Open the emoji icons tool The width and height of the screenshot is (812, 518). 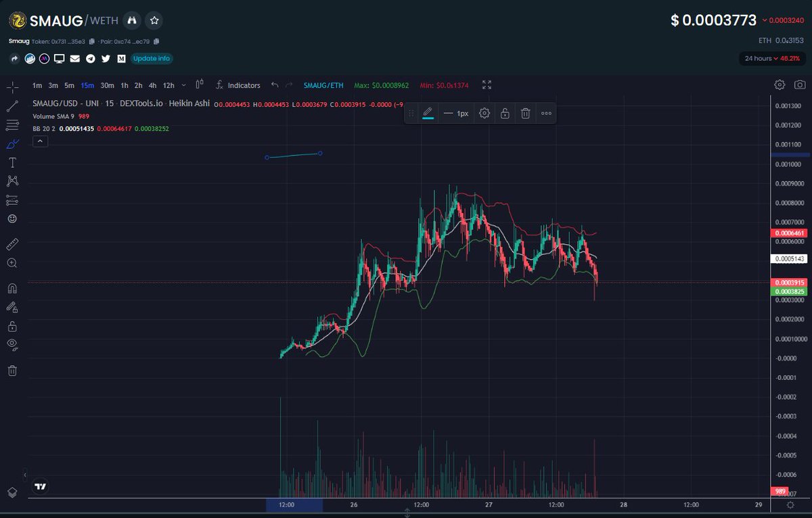12,219
